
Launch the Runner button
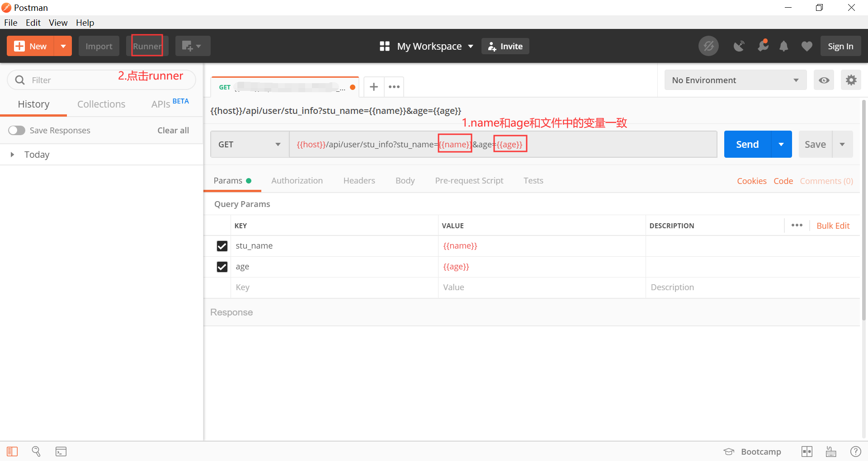(x=147, y=46)
